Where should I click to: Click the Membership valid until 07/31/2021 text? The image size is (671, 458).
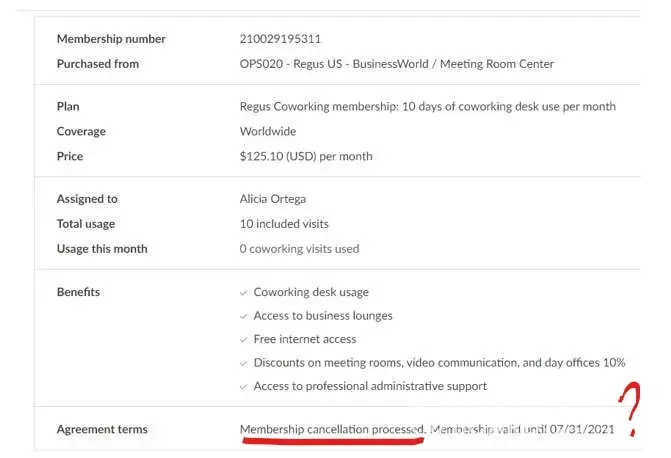pyautogui.click(x=521, y=430)
